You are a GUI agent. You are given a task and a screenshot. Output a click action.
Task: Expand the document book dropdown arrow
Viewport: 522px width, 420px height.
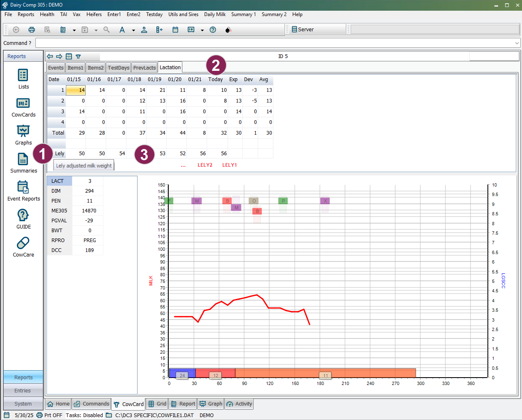pos(74,30)
